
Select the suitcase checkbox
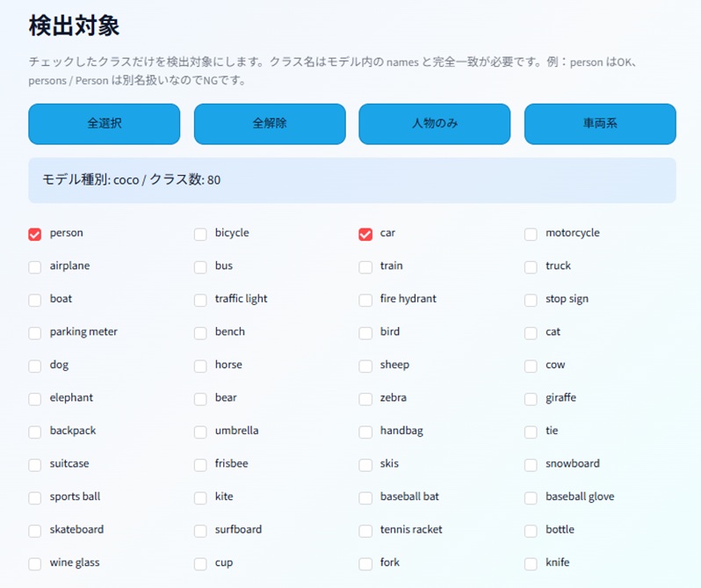pyautogui.click(x=35, y=465)
